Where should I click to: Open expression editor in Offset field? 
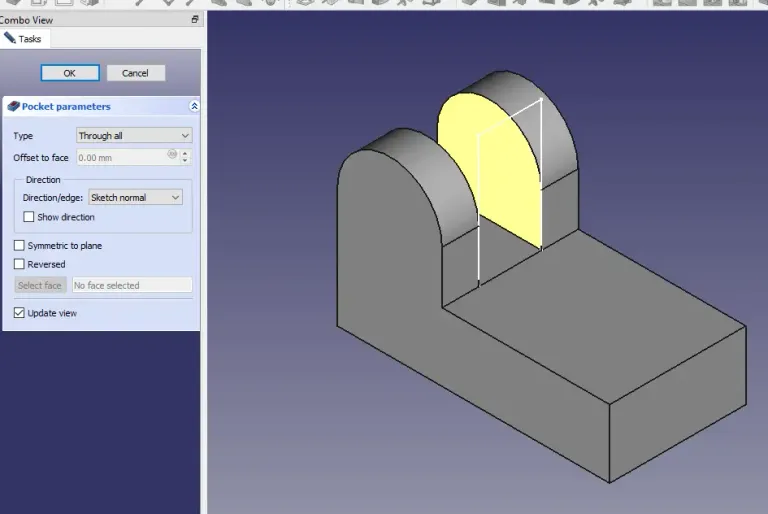tap(172, 155)
